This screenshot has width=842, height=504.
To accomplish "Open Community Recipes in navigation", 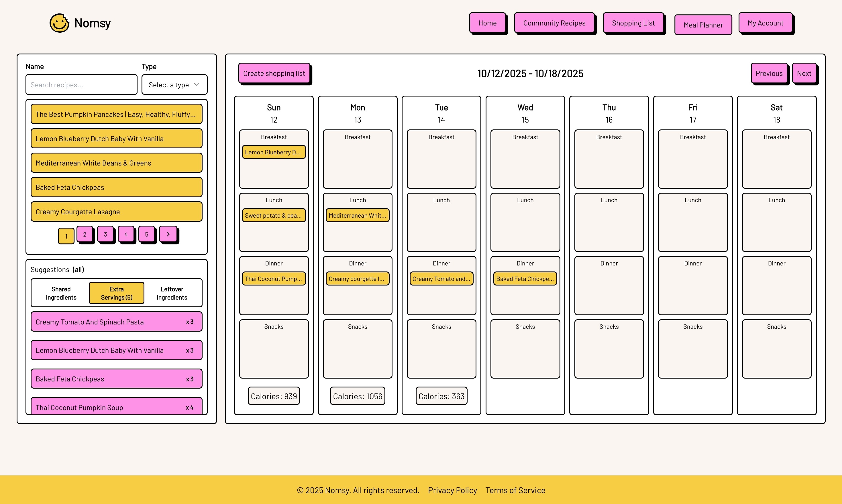I will coord(554,23).
